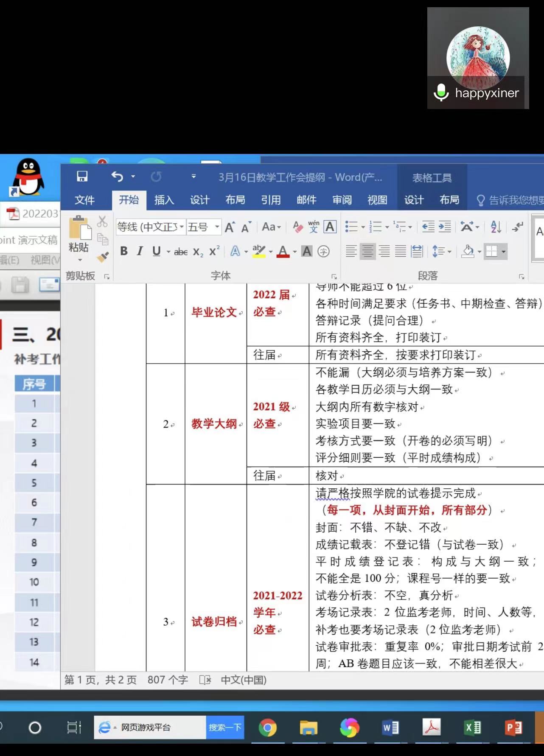
Task: Apply the red font color swatch
Action: [283, 252]
